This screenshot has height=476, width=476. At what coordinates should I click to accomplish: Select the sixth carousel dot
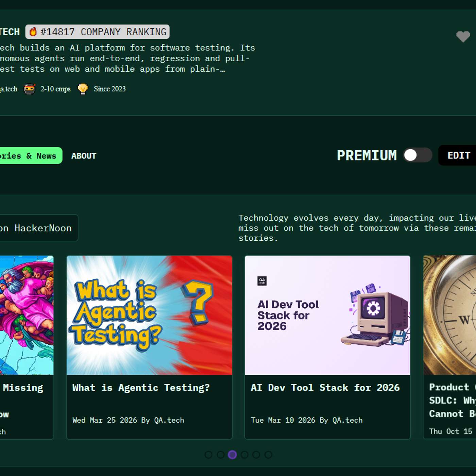(x=268, y=455)
